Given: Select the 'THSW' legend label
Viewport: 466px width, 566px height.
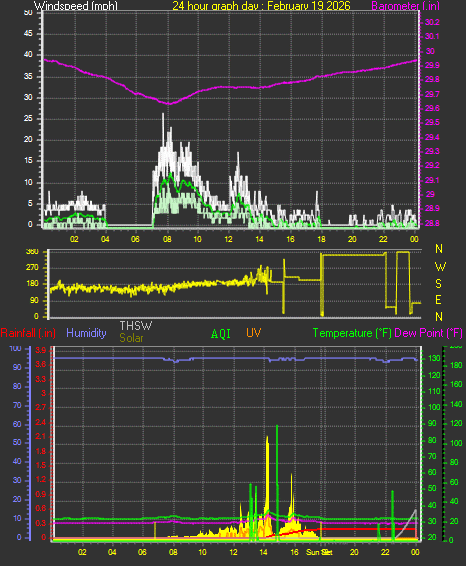Looking at the screenshot, I should point(136,326).
